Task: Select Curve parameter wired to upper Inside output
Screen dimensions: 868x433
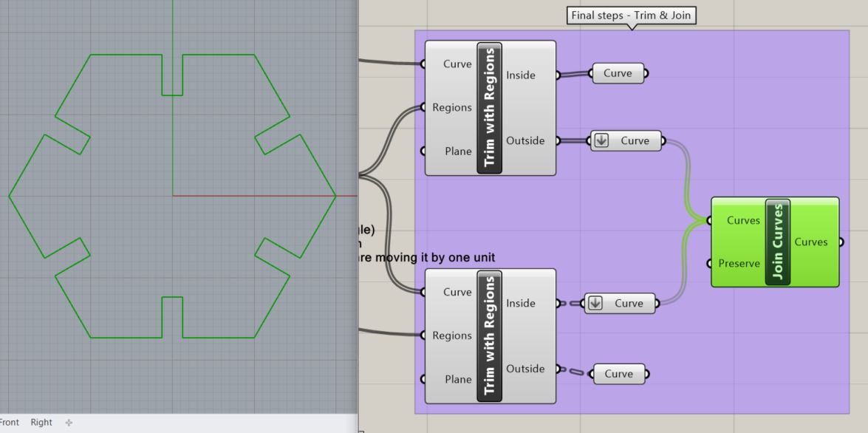Action: (618, 73)
